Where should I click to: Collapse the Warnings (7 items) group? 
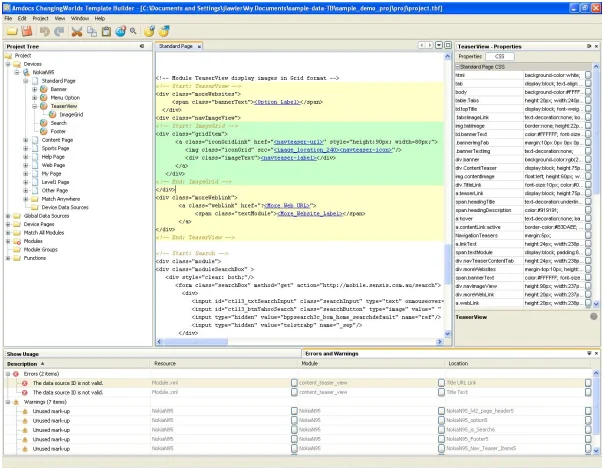pos(8,402)
